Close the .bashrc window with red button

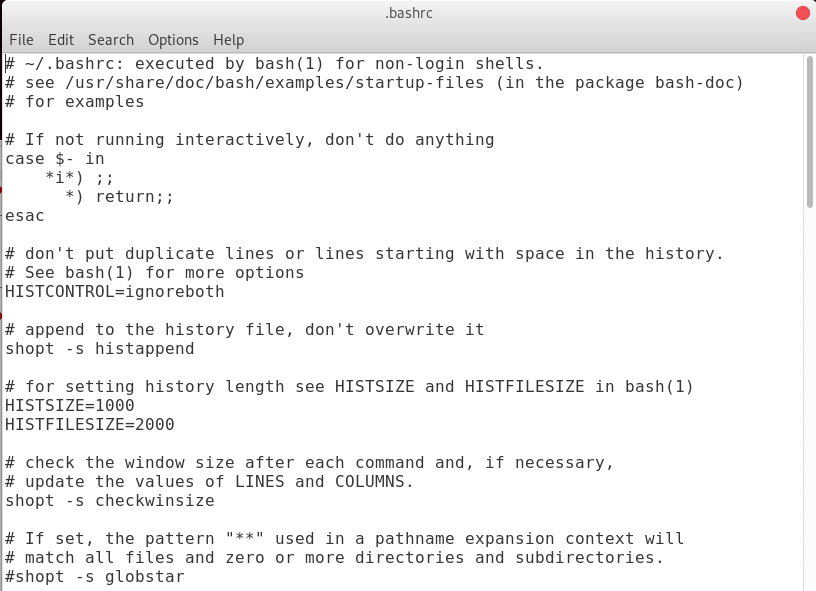pyautogui.click(x=804, y=12)
